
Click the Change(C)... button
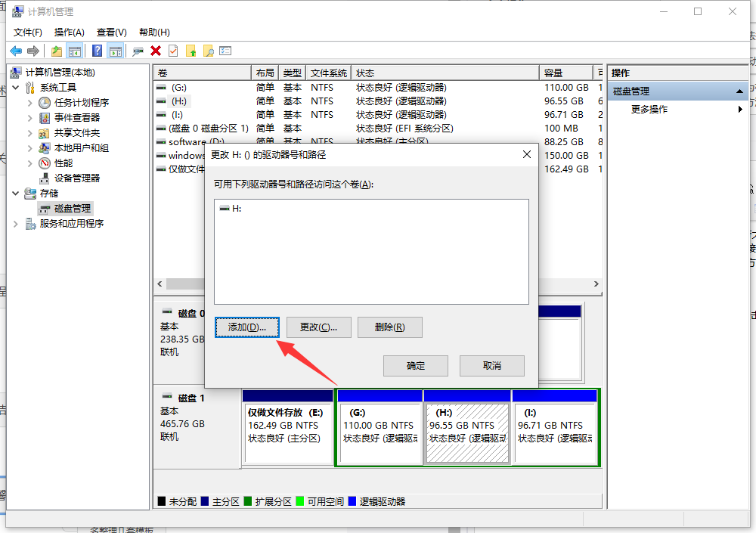click(x=319, y=327)
